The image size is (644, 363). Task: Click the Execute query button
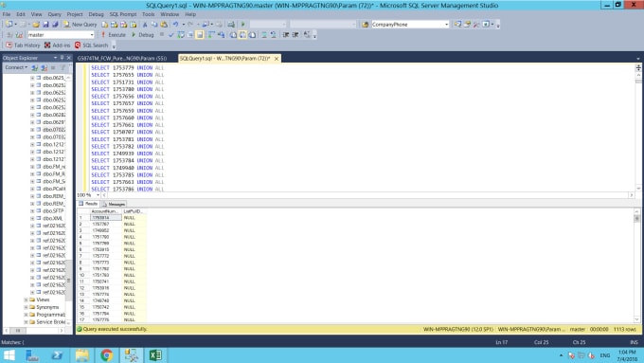(x=114, y=35)
